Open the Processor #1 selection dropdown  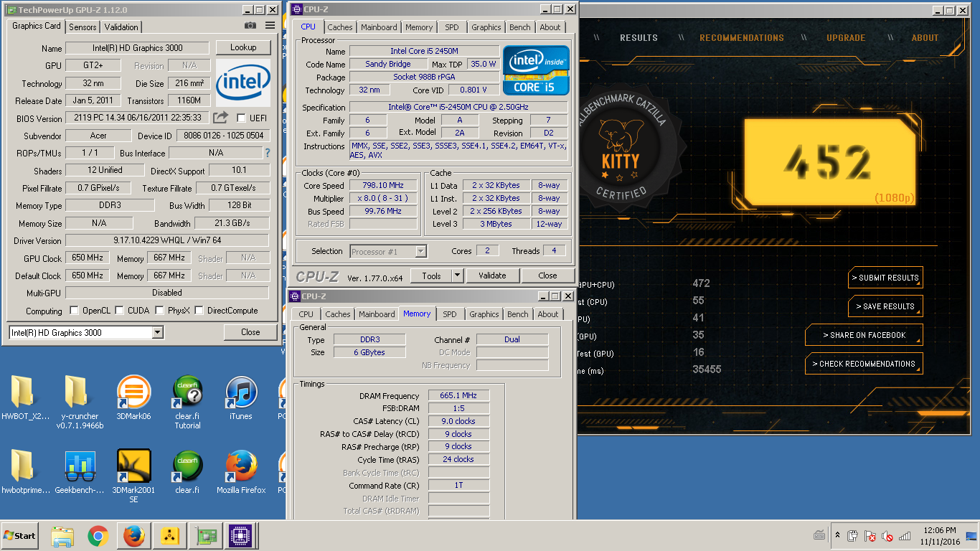click(389, 251)
